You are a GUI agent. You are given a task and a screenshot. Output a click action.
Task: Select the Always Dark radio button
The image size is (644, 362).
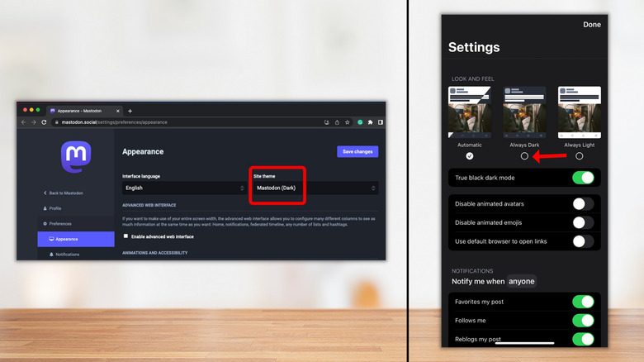click(524, 156)
